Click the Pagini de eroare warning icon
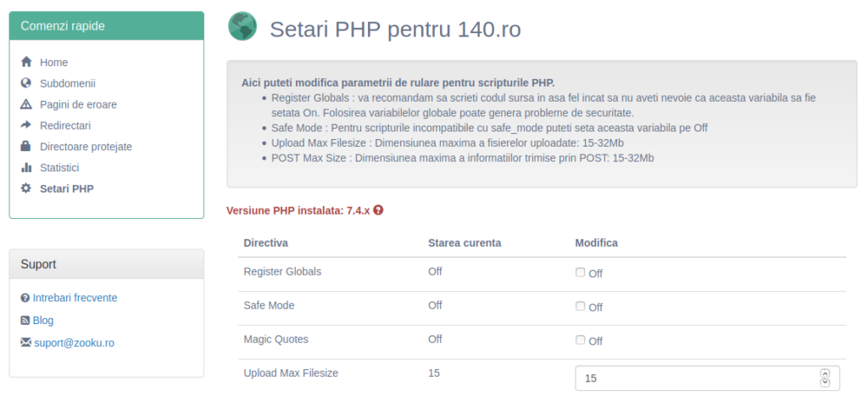 point(26,104)
